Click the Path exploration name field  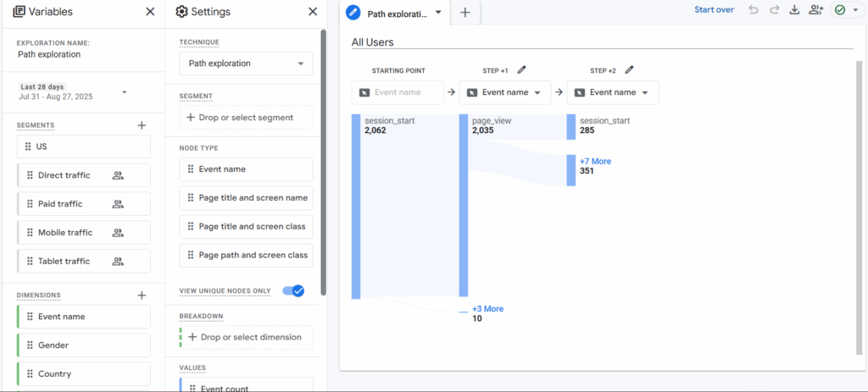(x=49, y=55)
